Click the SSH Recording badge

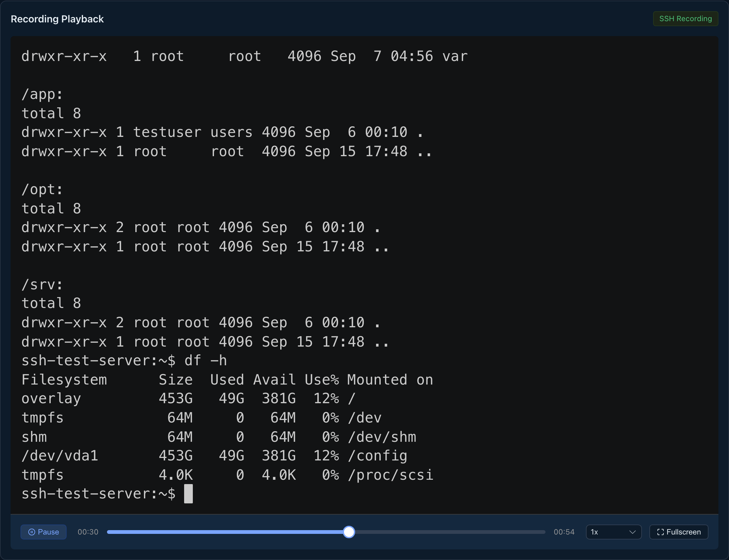click(685, 19)
